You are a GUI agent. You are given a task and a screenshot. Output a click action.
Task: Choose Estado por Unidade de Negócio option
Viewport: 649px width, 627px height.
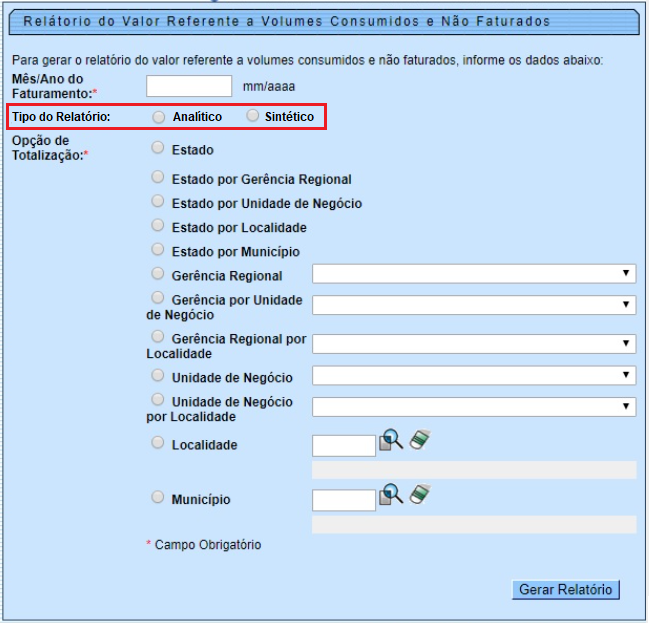(157, 201)
